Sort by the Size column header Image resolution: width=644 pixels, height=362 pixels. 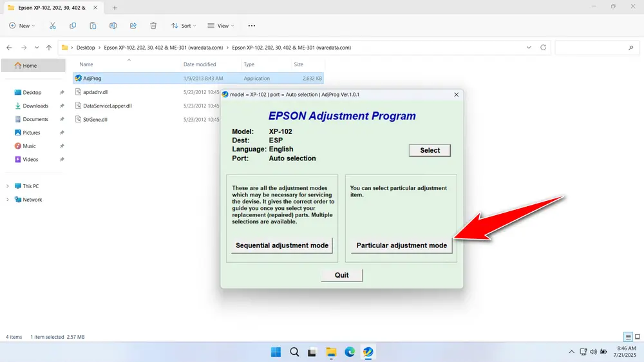tap(299, 64)
